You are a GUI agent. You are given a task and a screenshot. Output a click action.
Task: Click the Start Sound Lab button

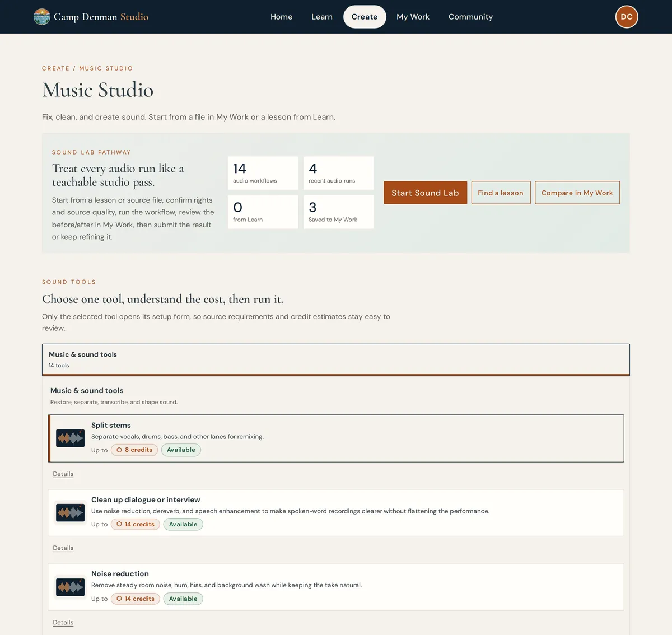click(425, 193)
